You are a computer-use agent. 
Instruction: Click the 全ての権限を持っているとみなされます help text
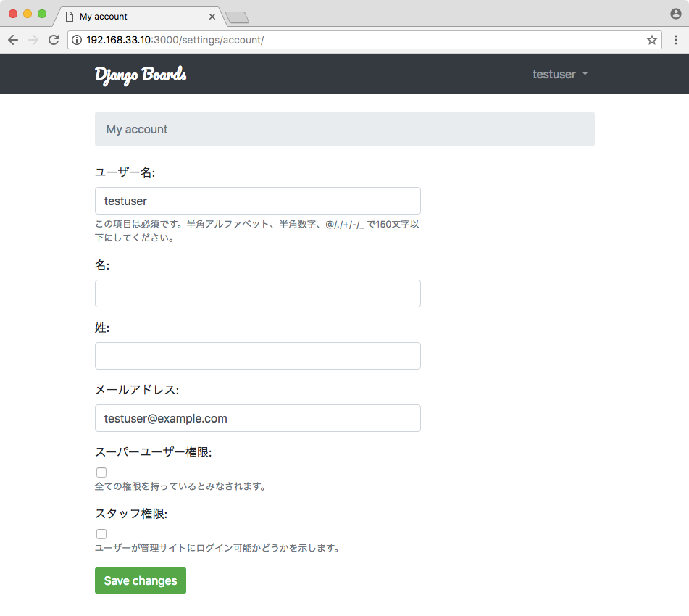click(x=180, y=486)
